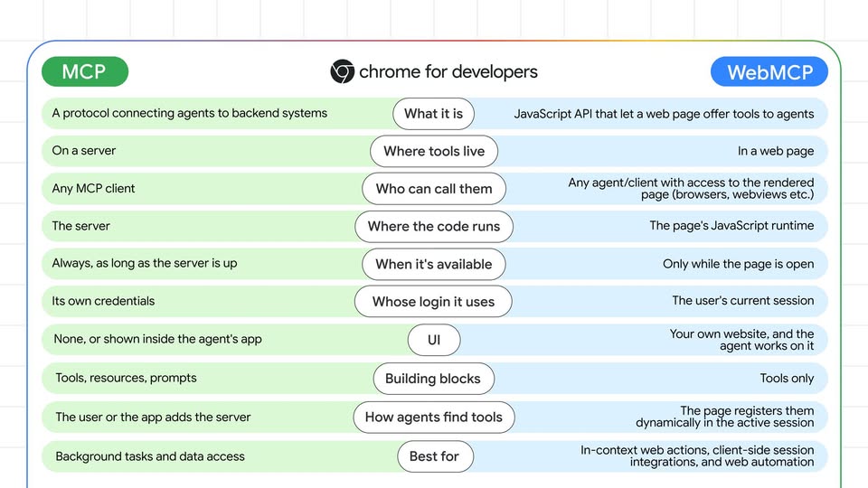Click 'Your own website, and the agent works' text
Screen dimensions: 868x488
pyautogui.click(x=741, y=340)
